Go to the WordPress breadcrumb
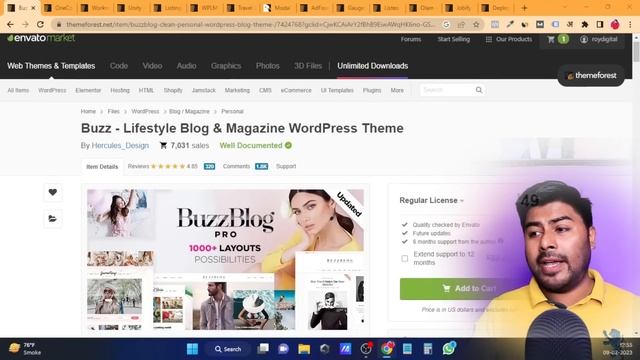 coord(145,111)
